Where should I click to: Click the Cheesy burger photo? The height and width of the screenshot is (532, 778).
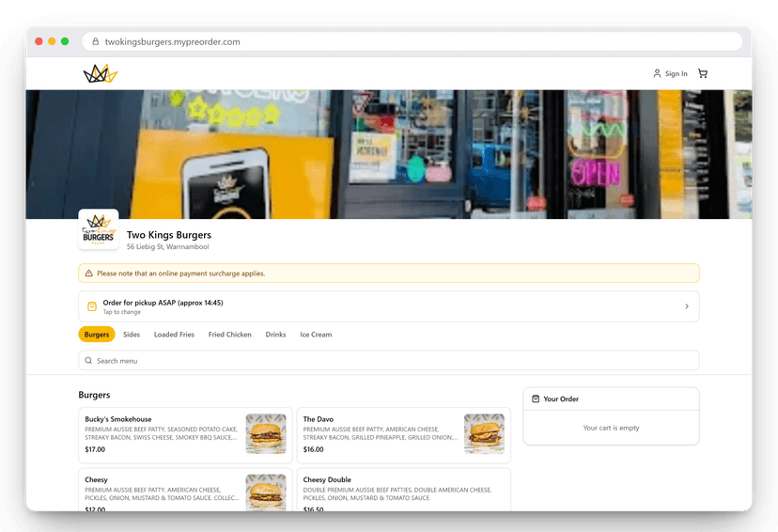[266, 493]
